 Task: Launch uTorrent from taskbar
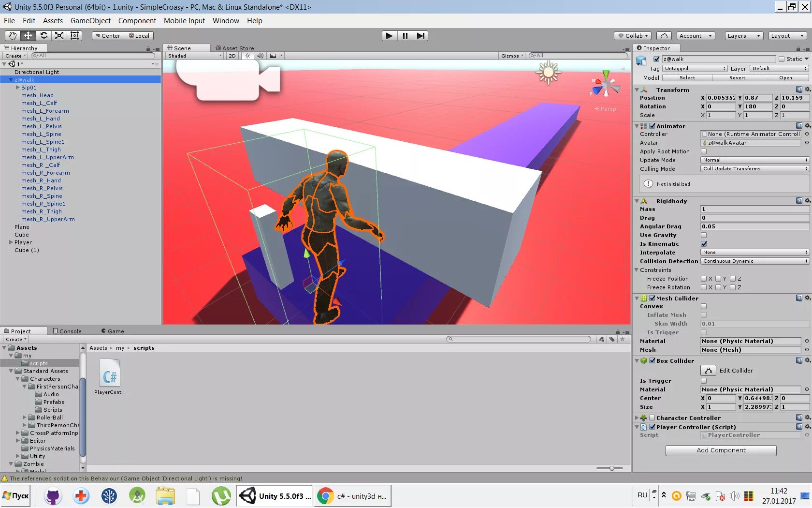[221, 496]
